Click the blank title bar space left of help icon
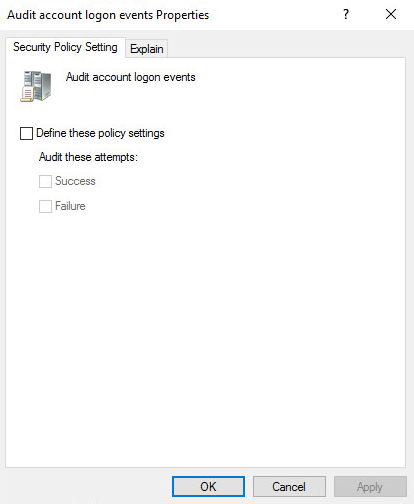 [273, 15]
